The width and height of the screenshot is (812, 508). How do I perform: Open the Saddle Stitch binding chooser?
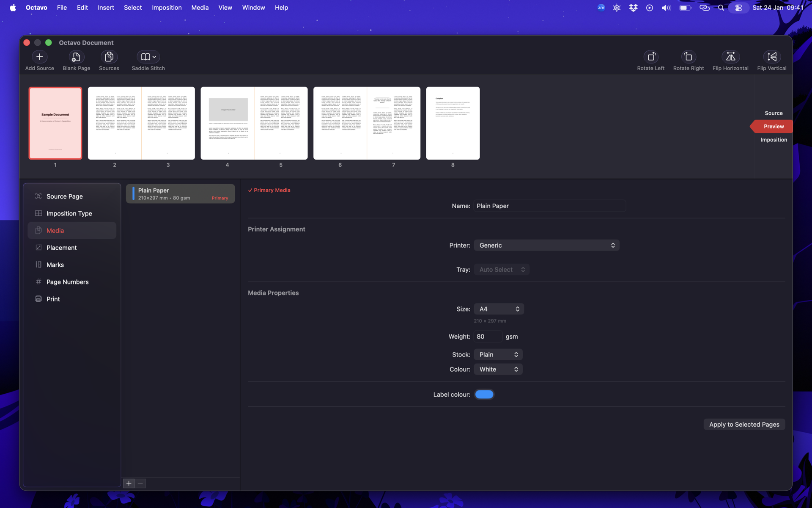148,57
